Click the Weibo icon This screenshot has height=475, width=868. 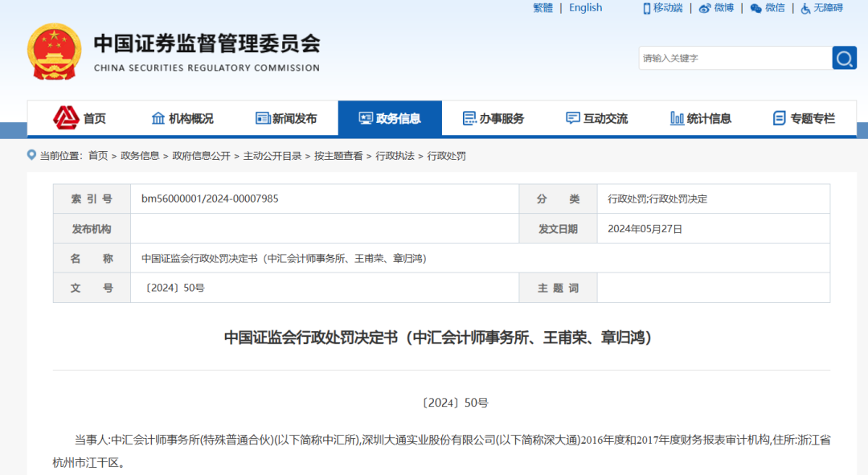click(x=705, y=8)
